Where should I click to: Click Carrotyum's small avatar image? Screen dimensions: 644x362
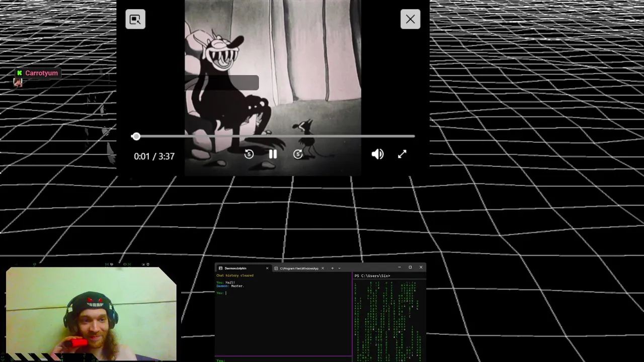pyautogui.click(x=18, y=83)
